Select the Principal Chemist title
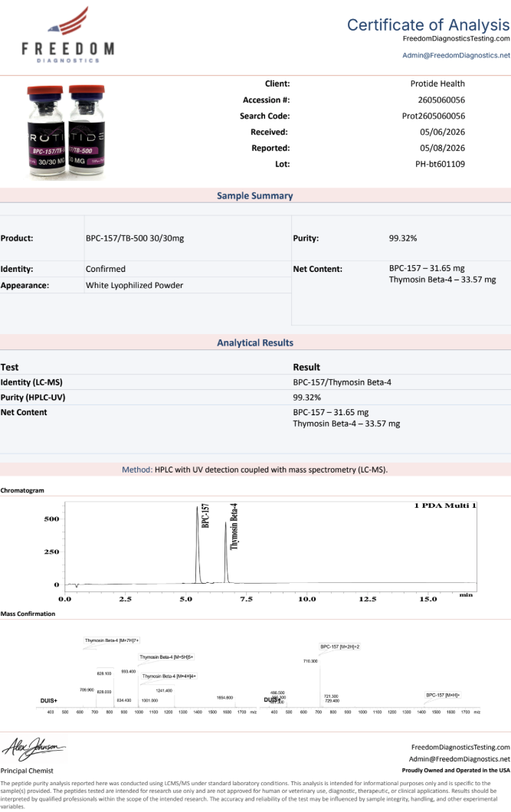This screenshot has height=812, width=511. [x=27, y=771]
